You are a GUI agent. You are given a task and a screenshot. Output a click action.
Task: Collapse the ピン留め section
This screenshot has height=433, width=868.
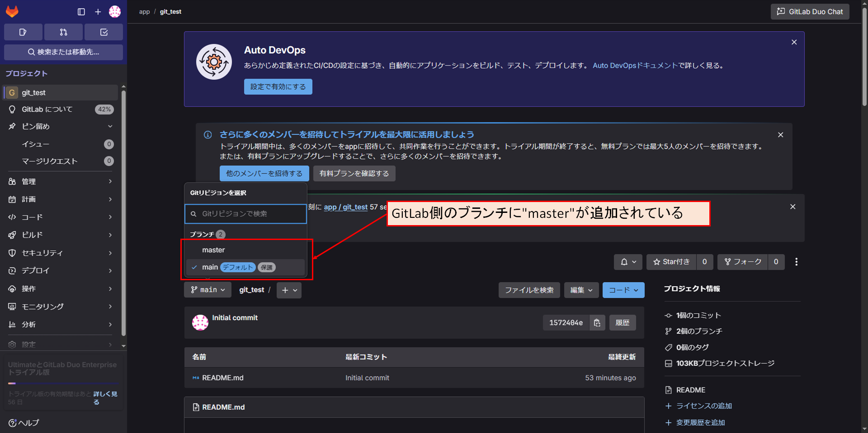coord(61,127)
